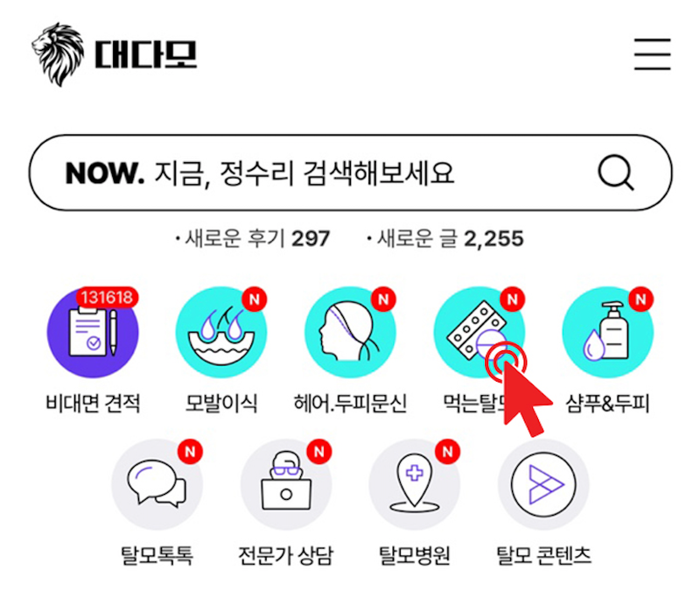Open the hamburger menu
Viewport: 700px width, 591px height.
tap(652, 54)
